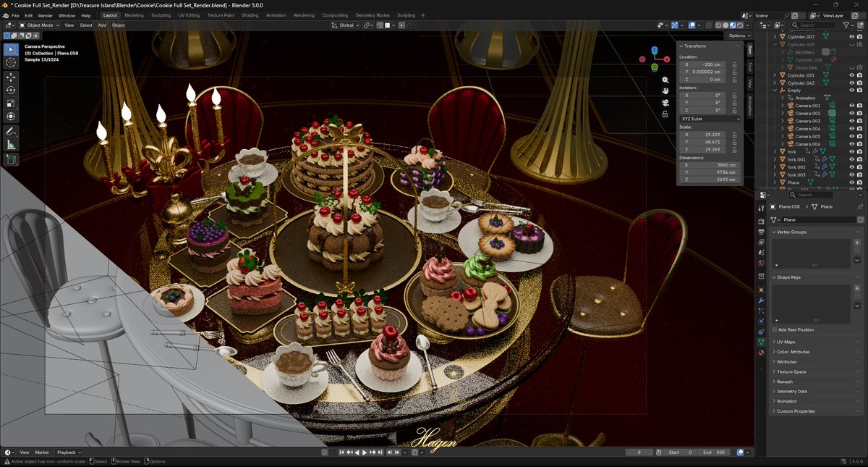The height and width of the screenshot is (467, 868).
Task: Collapse the Empty object in outliner
Action: 775,91
